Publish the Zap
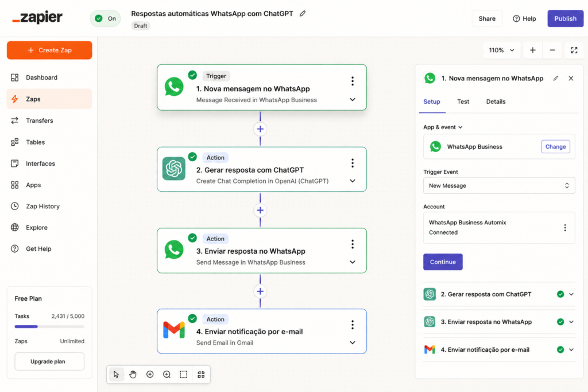Image resolution: width=588 pixels, height=392 pixels. click(x=565, y=18)
